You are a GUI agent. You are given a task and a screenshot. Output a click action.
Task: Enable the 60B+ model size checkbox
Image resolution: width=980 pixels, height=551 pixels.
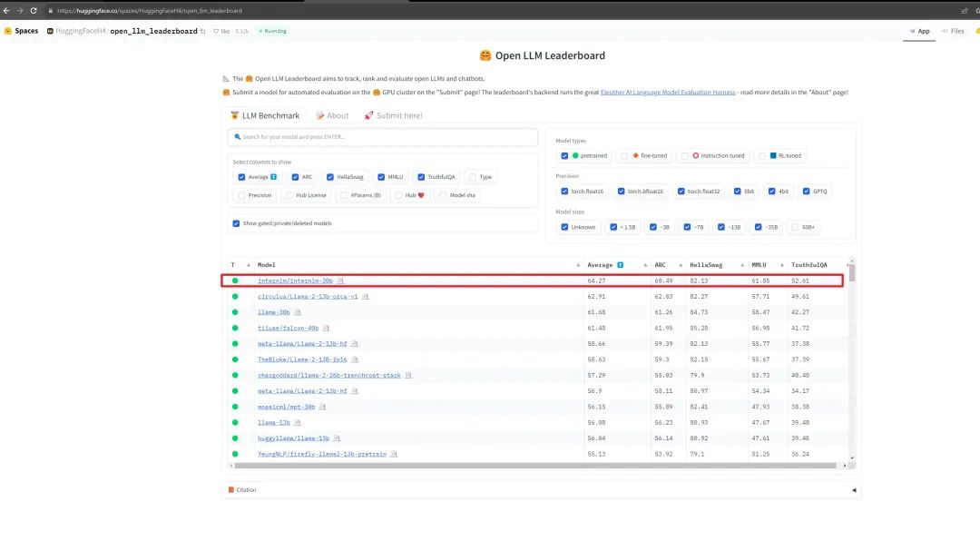(x=795, y=227)
